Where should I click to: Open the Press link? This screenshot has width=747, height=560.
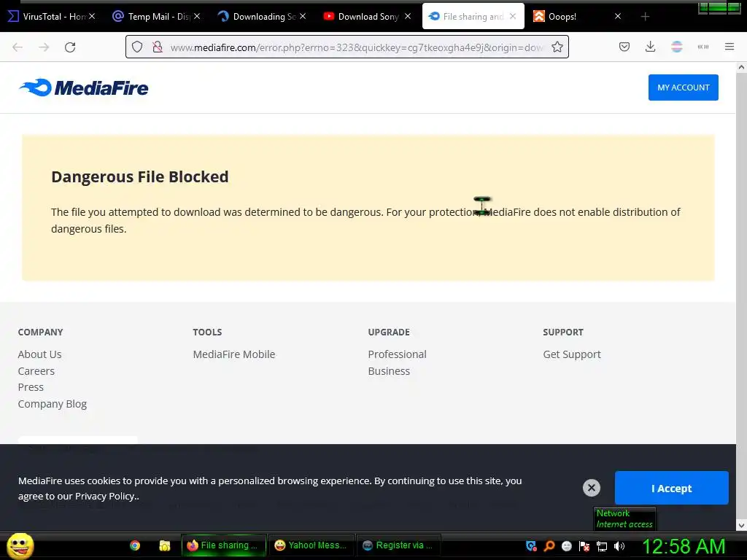(31, 387)
